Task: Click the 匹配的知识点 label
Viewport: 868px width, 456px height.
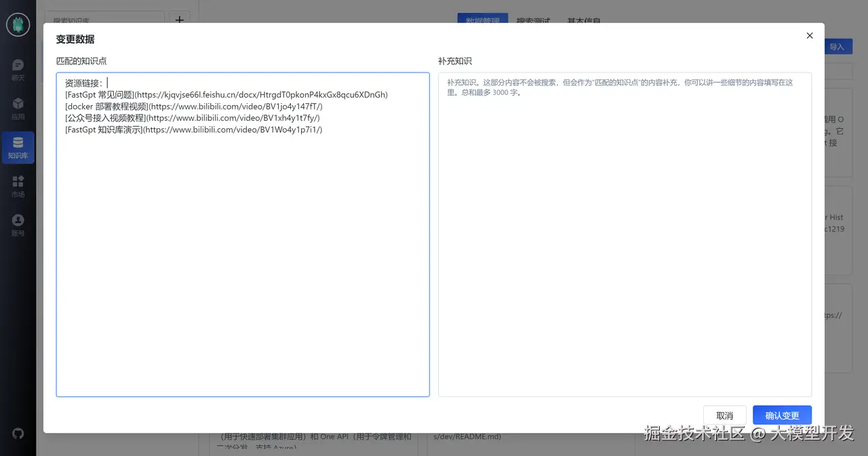Action: [81, 61]
